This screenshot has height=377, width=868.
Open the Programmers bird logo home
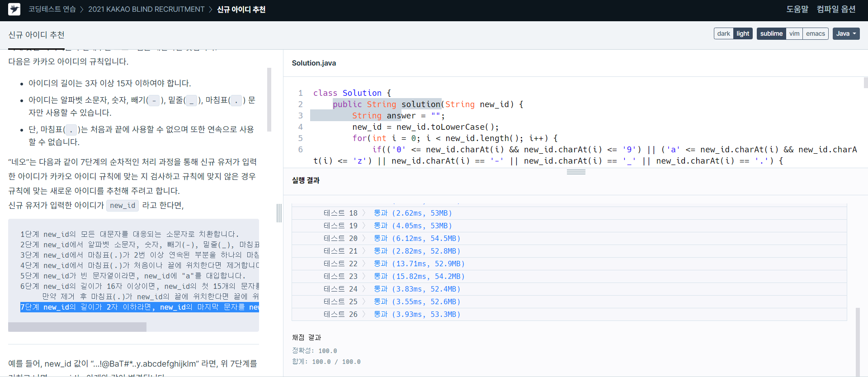[14, 9]
